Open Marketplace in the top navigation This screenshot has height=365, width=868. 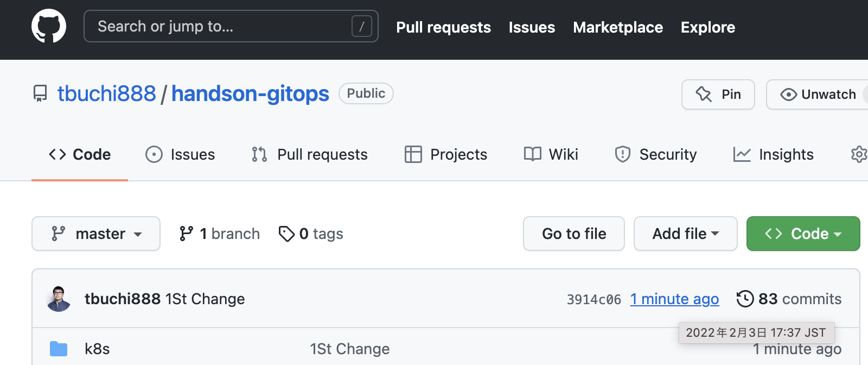[618, 27]
